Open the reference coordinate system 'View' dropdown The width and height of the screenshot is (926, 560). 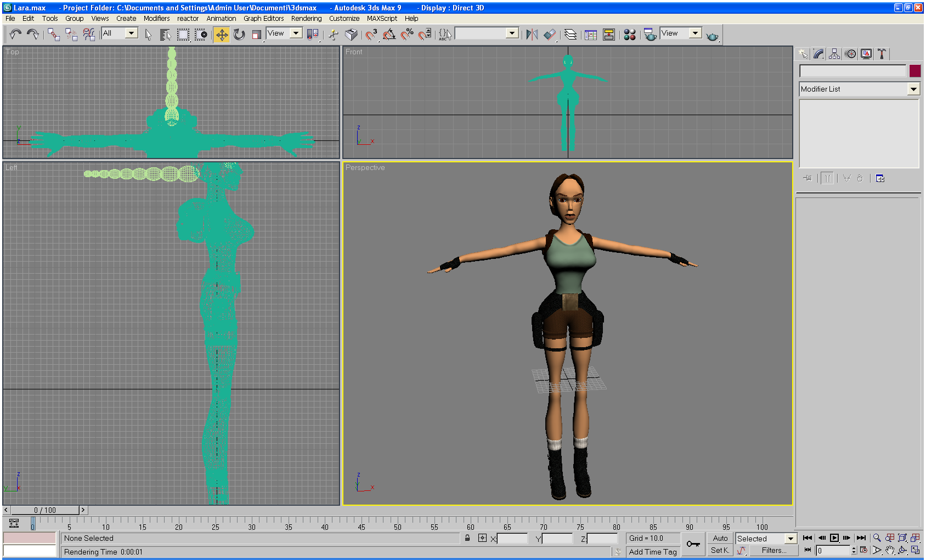pyautogui.click(x=296, y=33)
